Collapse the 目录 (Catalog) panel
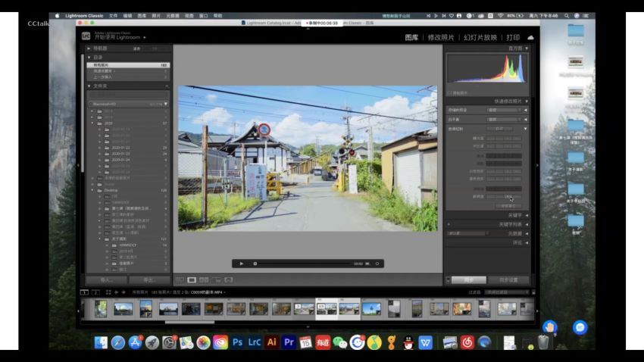Image resolution: width=644 pixels, height=362 pixels. click(x=89, y=58)
